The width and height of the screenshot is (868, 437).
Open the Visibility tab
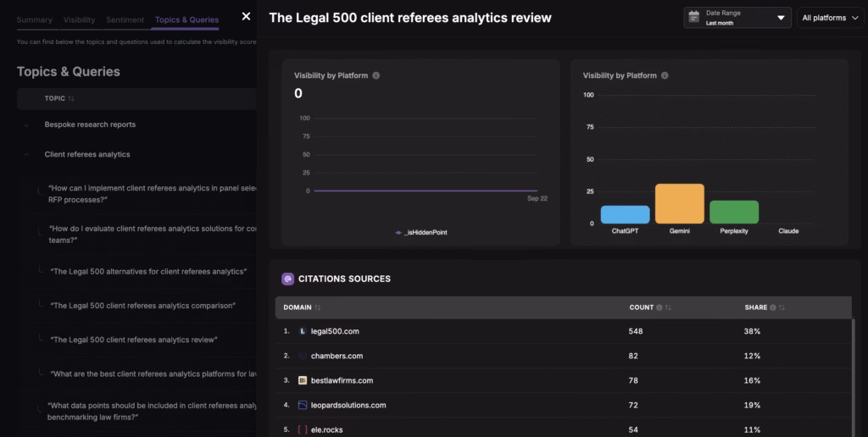80,19
